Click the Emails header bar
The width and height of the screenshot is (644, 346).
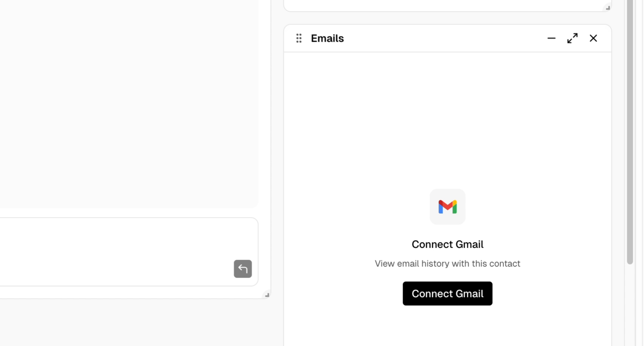pos(425,38)
